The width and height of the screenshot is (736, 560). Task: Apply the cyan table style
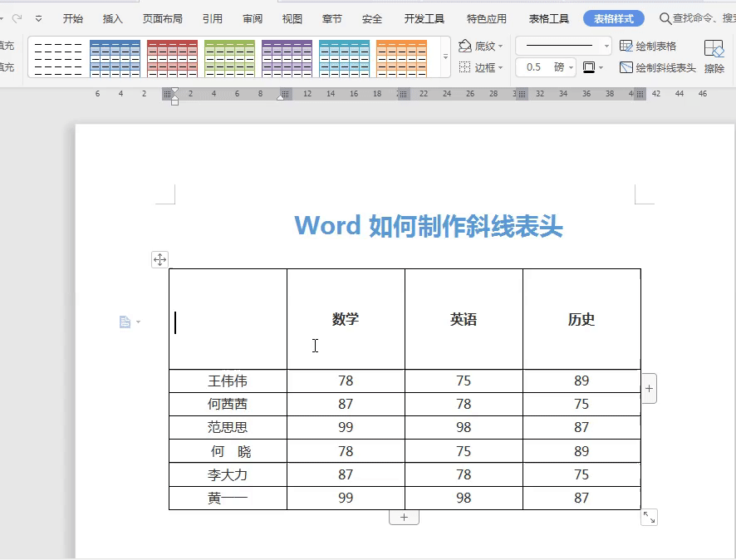tap(344, 58)
